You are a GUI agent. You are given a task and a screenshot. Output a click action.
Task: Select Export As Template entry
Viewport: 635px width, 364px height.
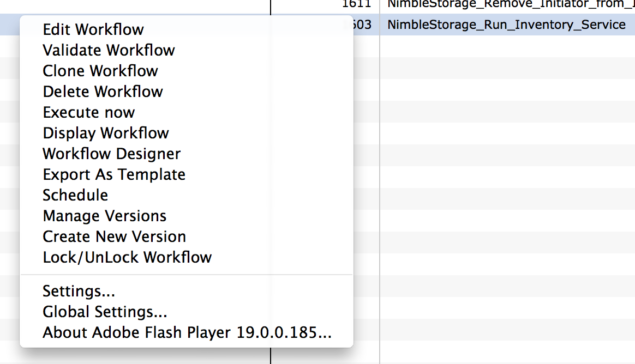[x=114, y=174]
